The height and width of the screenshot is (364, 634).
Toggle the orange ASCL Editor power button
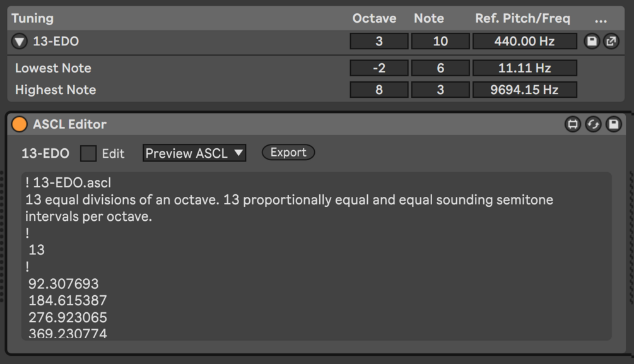[20, 124]
